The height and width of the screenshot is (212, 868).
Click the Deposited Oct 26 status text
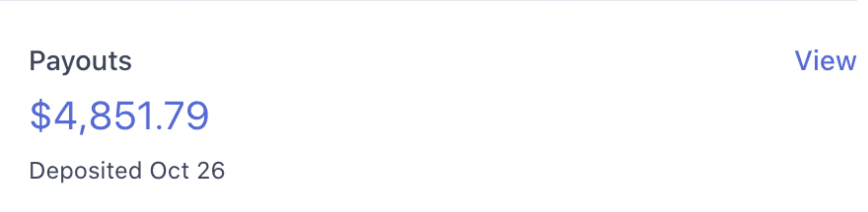tap(127, 171)
